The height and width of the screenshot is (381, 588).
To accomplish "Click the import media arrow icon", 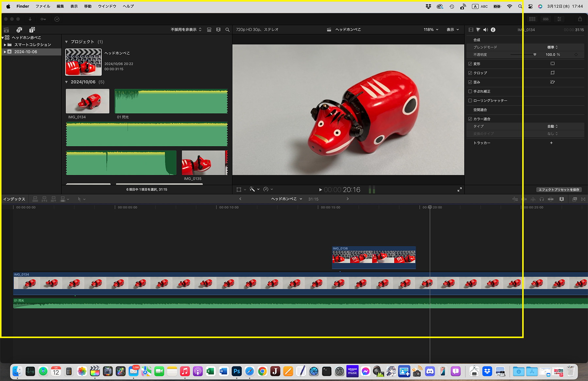I will [x=30, y=19].
